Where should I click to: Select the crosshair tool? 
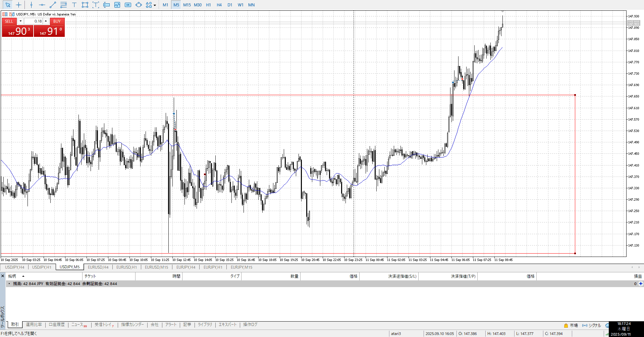tap(19, 5)
